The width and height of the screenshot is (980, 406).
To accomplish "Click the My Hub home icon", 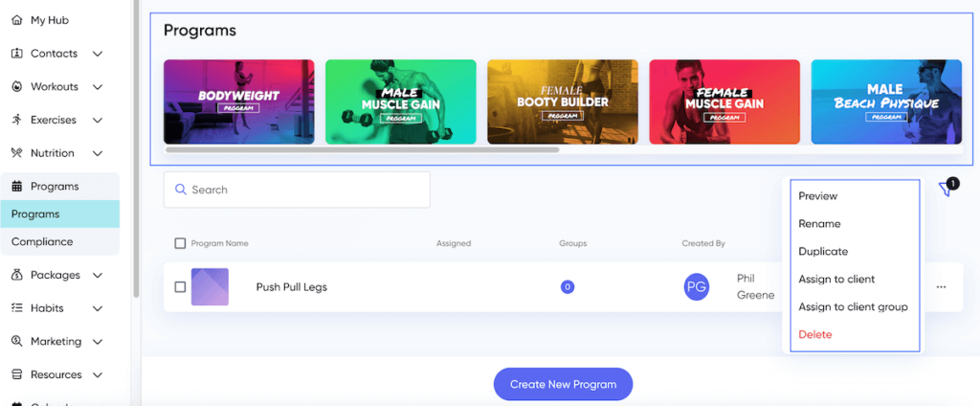I will (16, 20).
